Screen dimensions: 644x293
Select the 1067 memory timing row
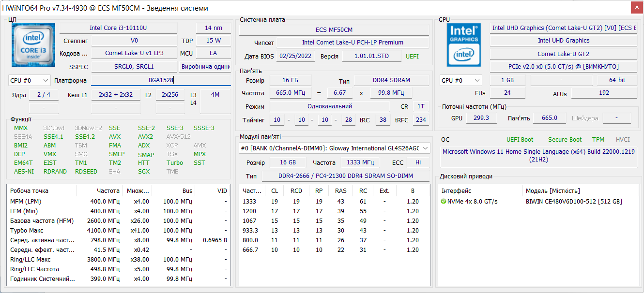point(335,221)
